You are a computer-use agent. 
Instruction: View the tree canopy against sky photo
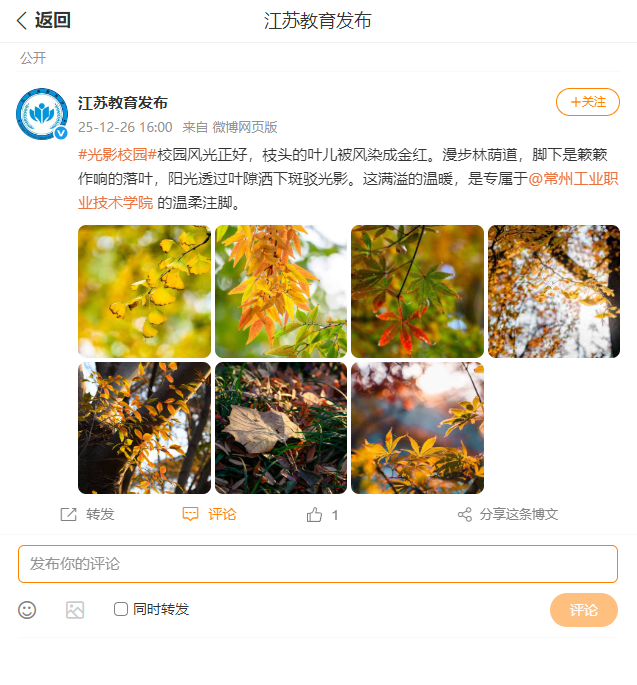click(x=554, y=291)
